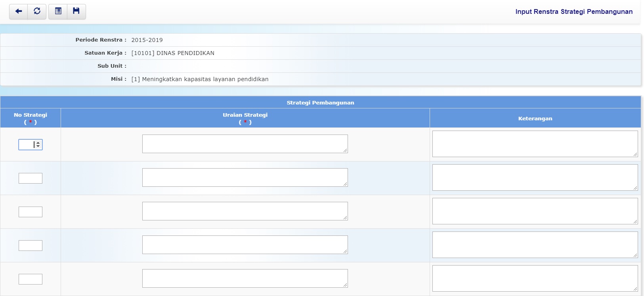Focus the first row No Strategi field
644x296 pixels.
(x=26, y=145)
